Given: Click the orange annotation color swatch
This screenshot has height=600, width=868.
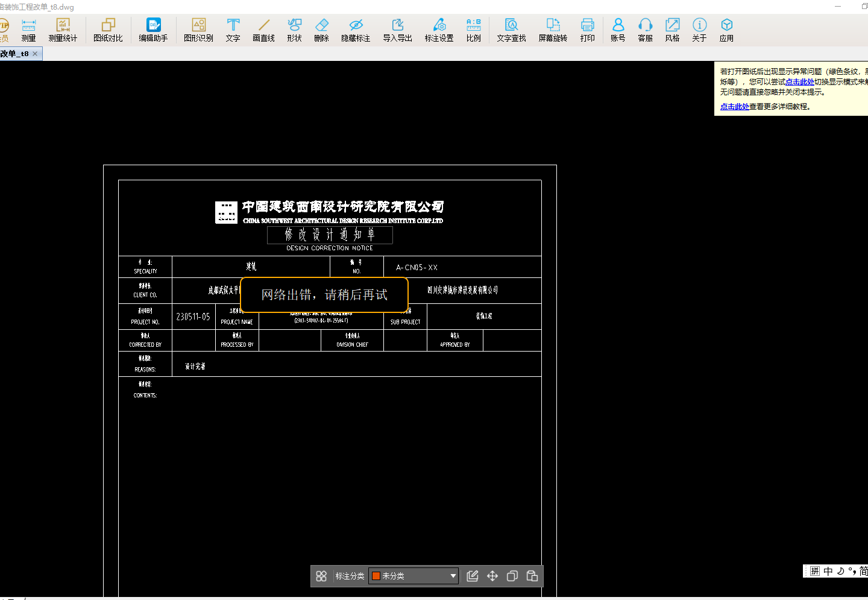Looking at the screenshot, I should (x=376, y=576).
